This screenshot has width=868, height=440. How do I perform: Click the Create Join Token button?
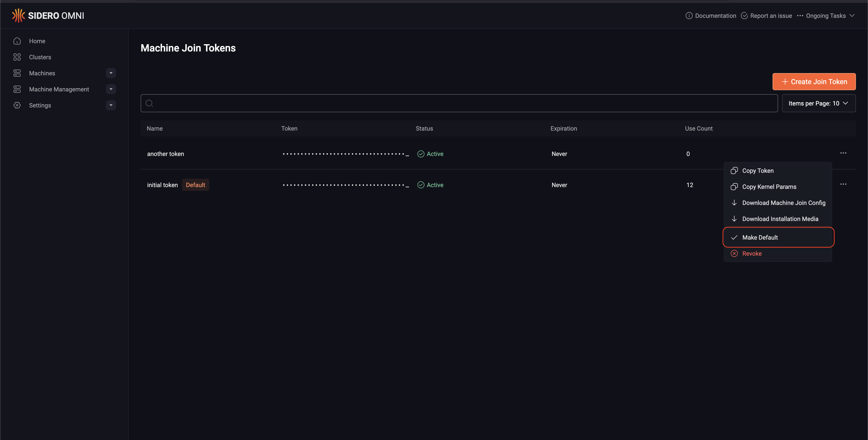tap(814, 82)
